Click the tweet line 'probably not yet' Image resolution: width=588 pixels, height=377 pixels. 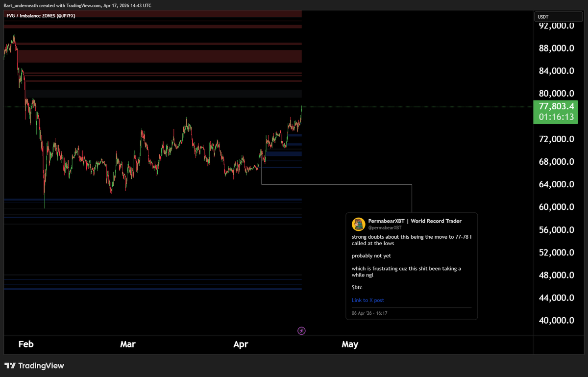coord(371,256)
